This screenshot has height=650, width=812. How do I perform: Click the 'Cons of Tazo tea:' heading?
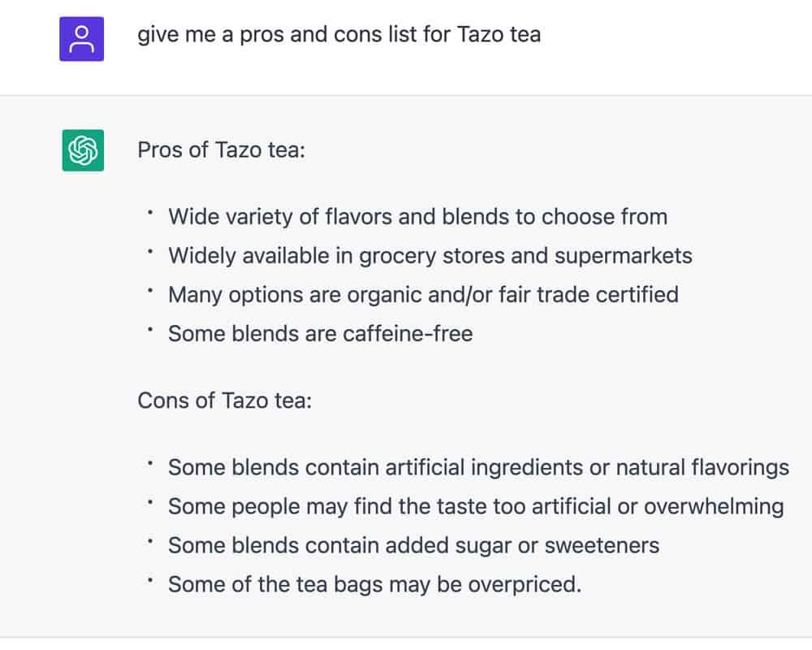pyautogui.click(x=225, y=401)
